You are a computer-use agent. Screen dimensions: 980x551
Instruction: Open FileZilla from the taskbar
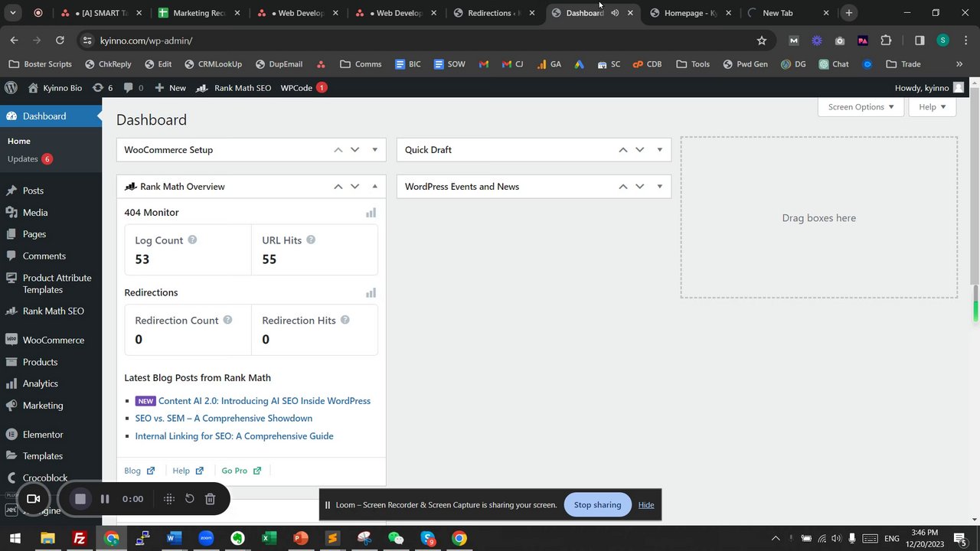click(79, 538)
